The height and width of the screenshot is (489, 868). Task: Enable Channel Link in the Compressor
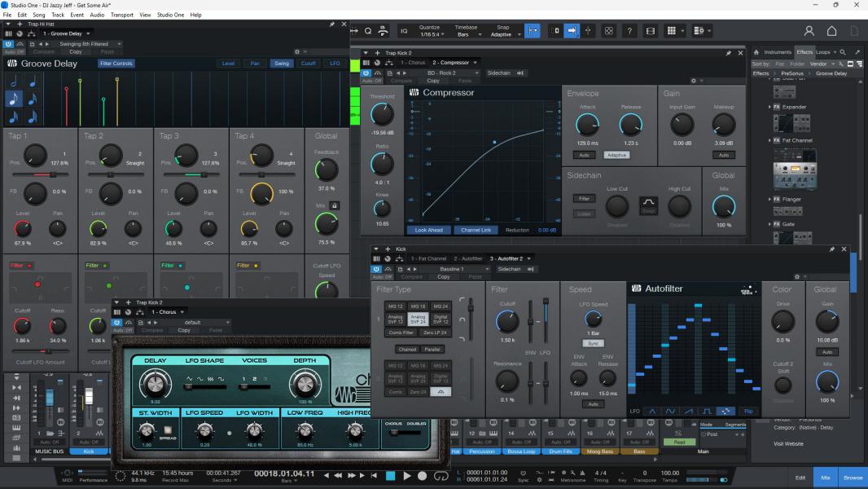476,230
